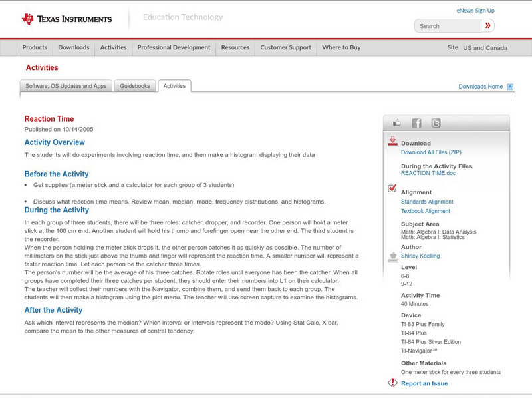The height and width of the screenshot is (398, 532).
Task: Click the Downloads Home house icon
Action: click(x=510, y=87)
